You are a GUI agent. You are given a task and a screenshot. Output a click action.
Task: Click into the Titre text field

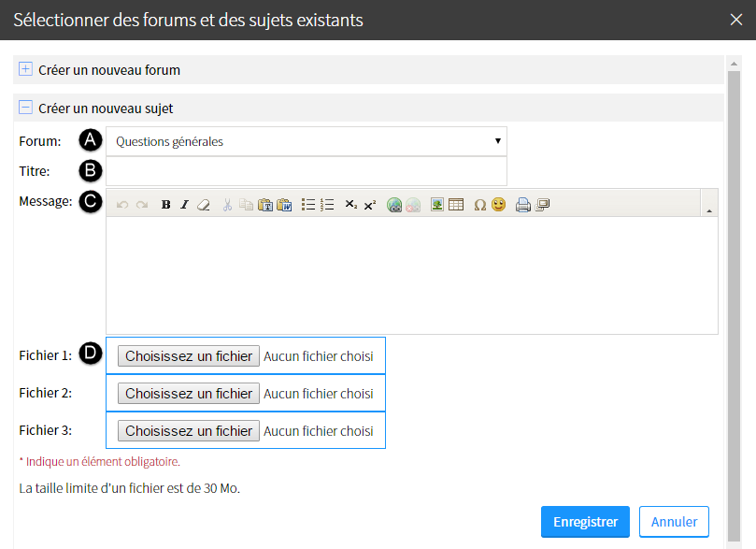pyautogui.click(x=307, y=171)
